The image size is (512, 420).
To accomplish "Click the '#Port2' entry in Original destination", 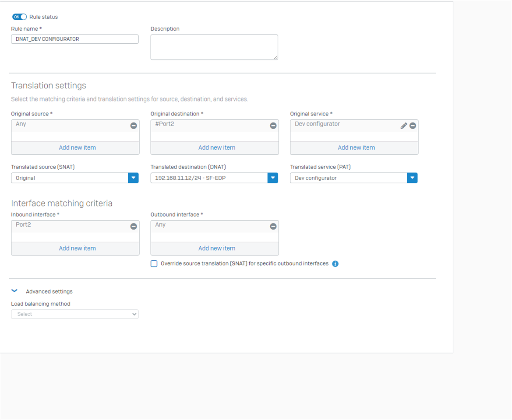I will tap(165, 124).
